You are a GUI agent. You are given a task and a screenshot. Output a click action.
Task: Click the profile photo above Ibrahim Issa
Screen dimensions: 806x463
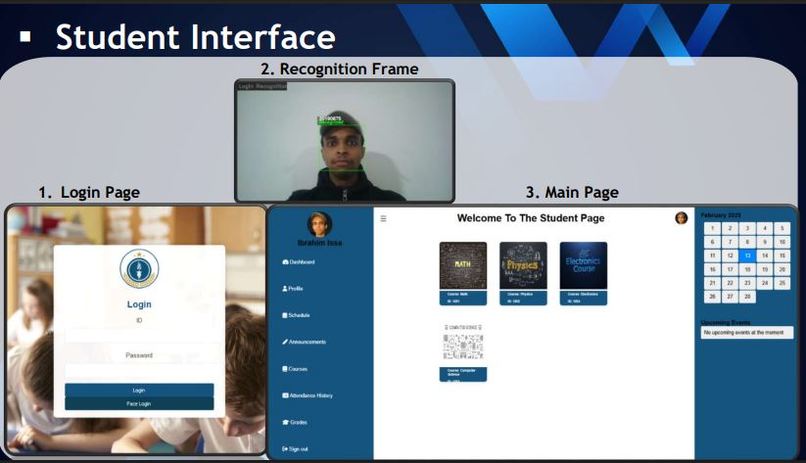tap(319, 225)
